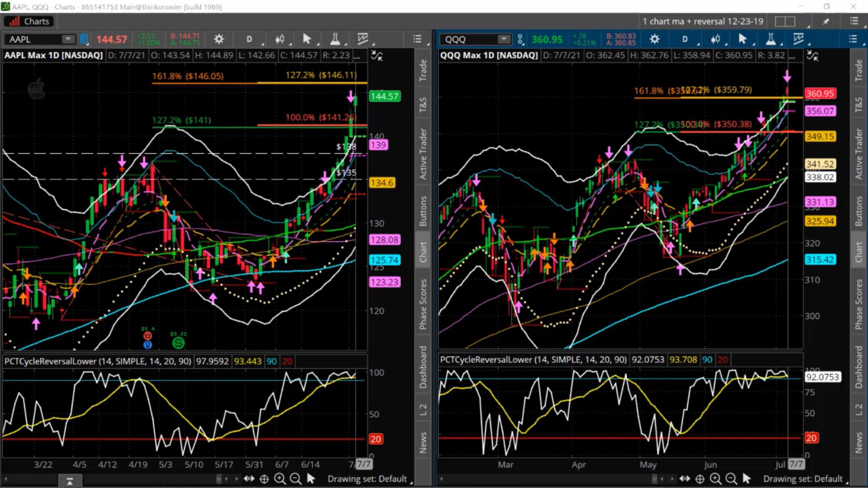Open AAPL daily timeframe D selector
868x488 pixels.
pos(249,39)
